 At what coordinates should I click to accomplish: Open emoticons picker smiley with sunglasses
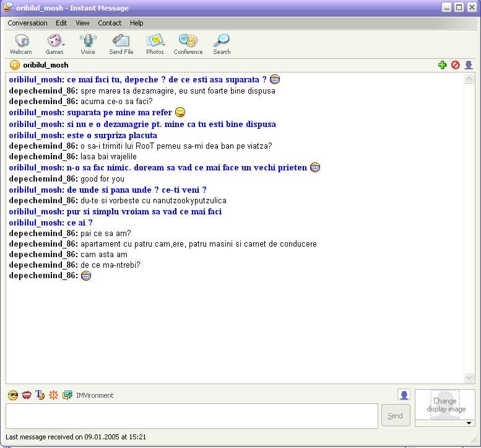[x=12, y=395]
